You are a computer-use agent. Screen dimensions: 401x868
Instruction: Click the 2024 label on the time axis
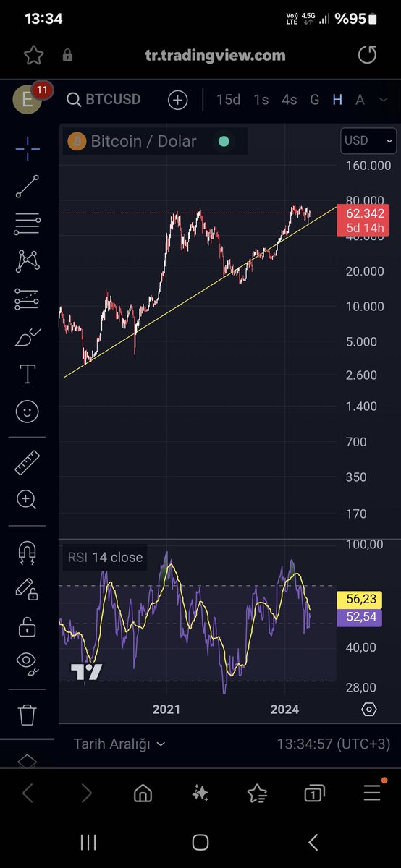click(x=284, y=710)
